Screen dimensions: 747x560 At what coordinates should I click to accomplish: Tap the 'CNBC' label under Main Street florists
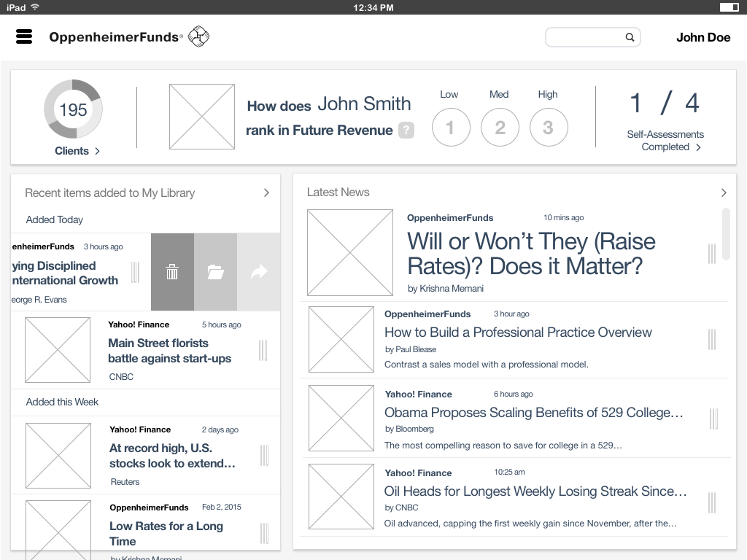[121, 377]
